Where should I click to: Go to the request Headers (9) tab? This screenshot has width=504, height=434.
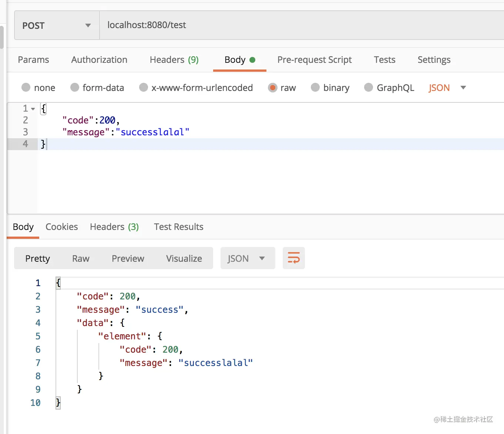[174, 60]
